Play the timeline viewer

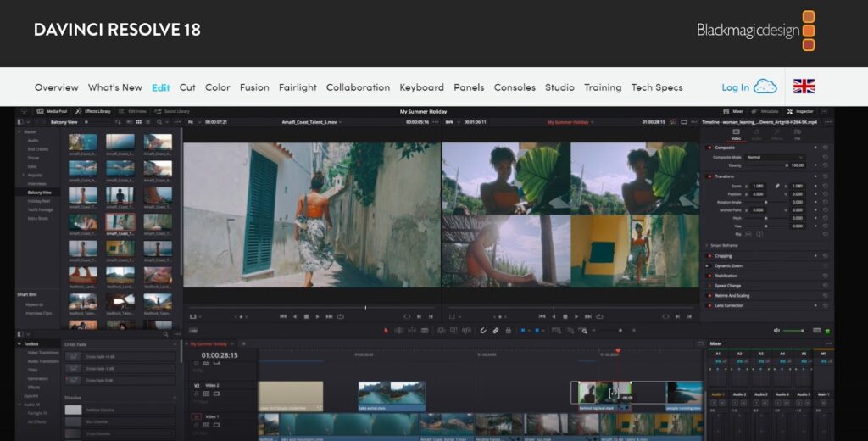pyautogui.click(x=576, y=316)
